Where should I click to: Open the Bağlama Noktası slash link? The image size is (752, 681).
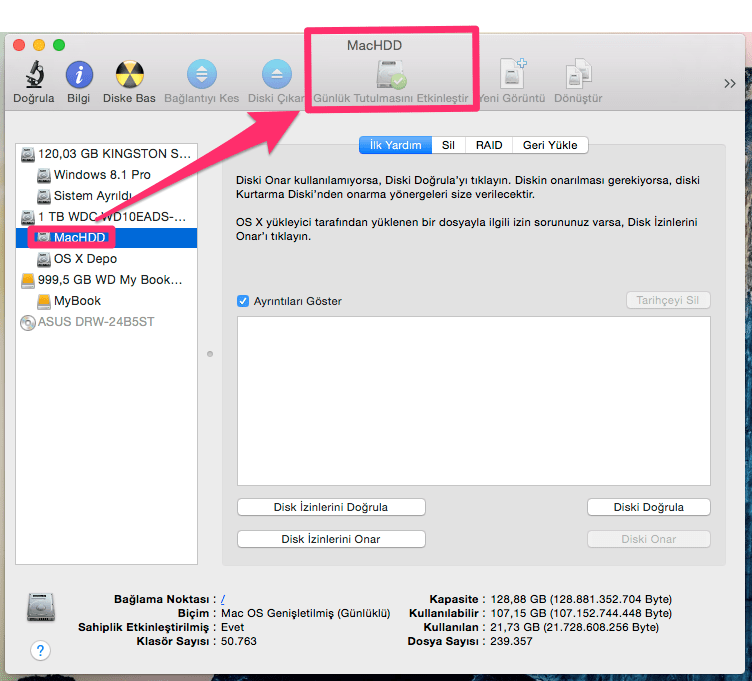[x=223, y=599]
